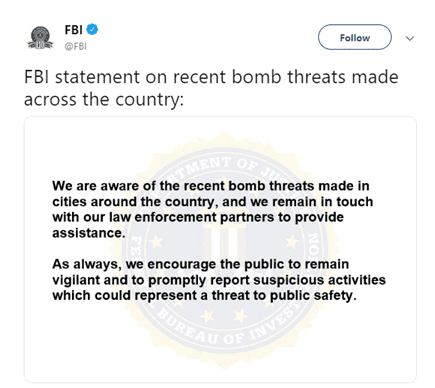Follow the FBI account
This screenshot has height=388, width=435.
(355, 37)
